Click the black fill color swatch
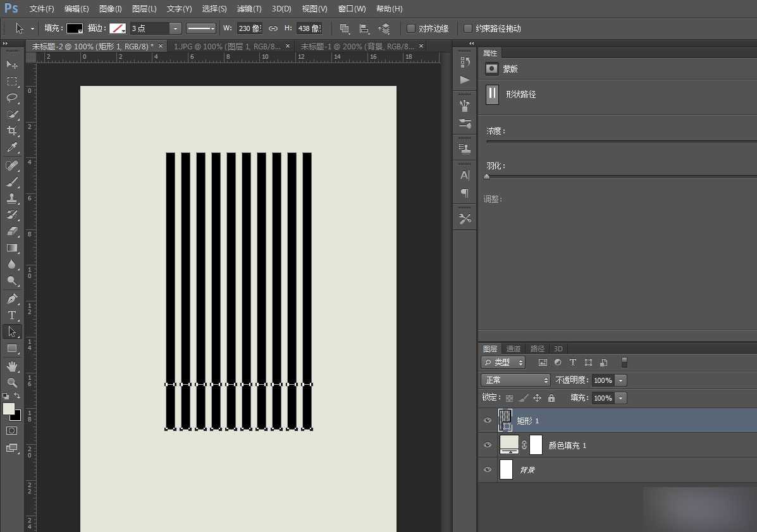 (x=75, y=28)
